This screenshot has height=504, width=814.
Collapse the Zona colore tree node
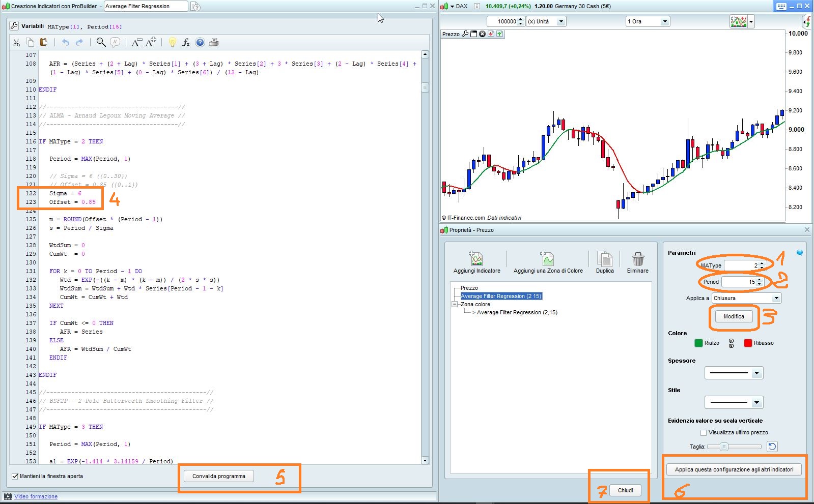point(455,304)
